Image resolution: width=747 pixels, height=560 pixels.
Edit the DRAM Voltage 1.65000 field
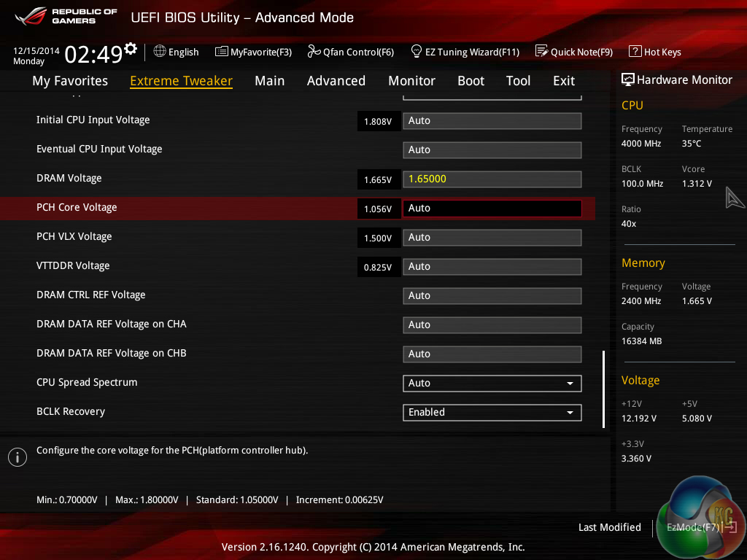click(x=492, y=179)
